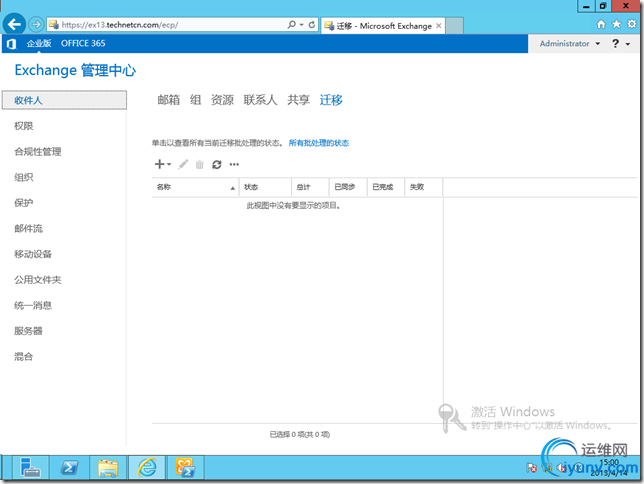Click the browser back arrow button

(14, 25)
